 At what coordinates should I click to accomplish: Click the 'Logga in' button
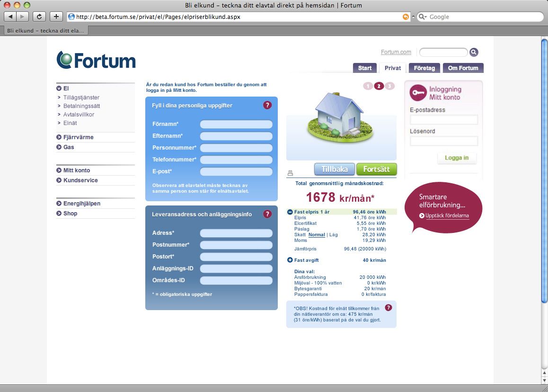(457, 158)
